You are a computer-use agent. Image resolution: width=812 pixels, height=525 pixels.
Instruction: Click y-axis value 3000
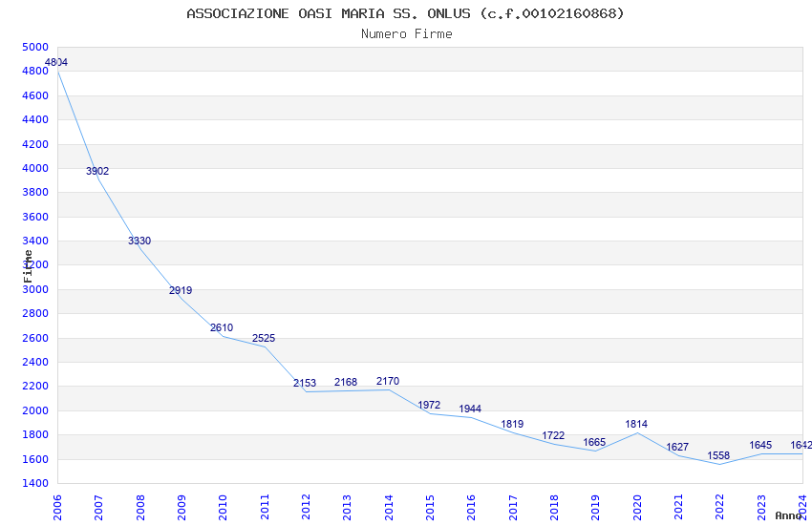tap(35, 289)
